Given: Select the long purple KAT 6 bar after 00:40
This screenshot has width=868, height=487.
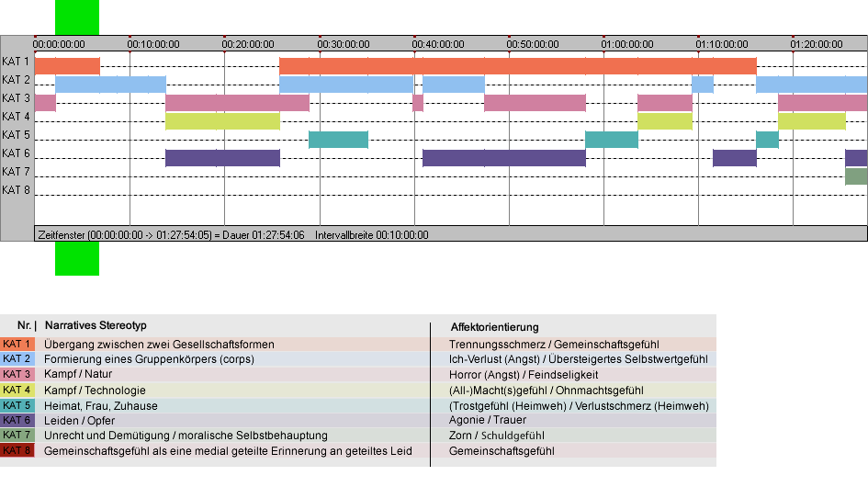Looking at the screenshot, I should [504, 157].
